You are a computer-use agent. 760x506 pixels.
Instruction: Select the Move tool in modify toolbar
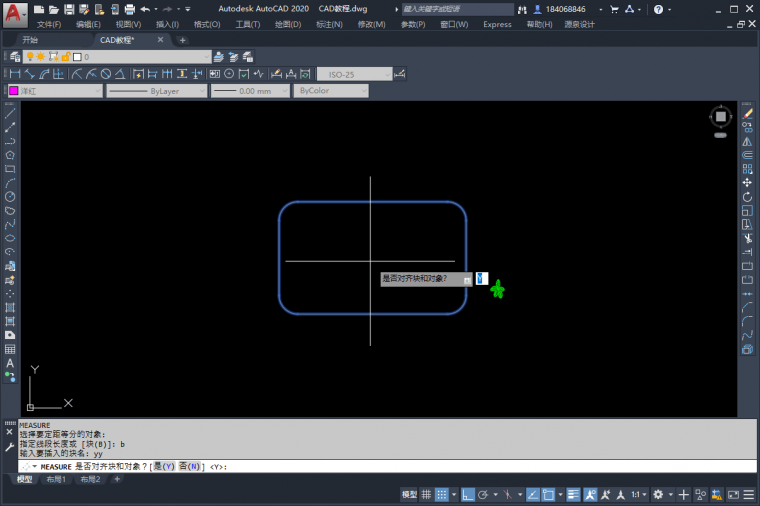[x=747, y=183]
